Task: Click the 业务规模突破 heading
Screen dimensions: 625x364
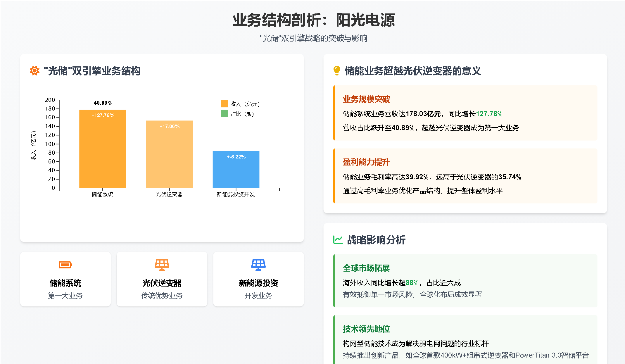Action: 366,99
